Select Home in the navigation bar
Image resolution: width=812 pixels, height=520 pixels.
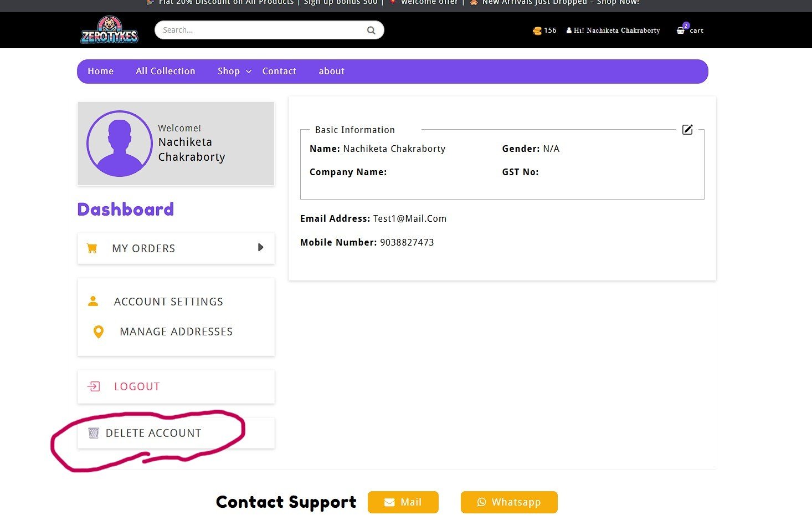point(100,71)
